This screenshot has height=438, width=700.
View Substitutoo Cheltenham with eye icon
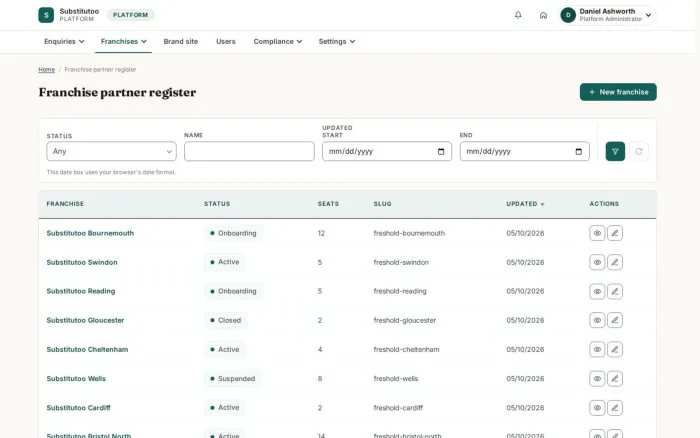click(597, 349)
